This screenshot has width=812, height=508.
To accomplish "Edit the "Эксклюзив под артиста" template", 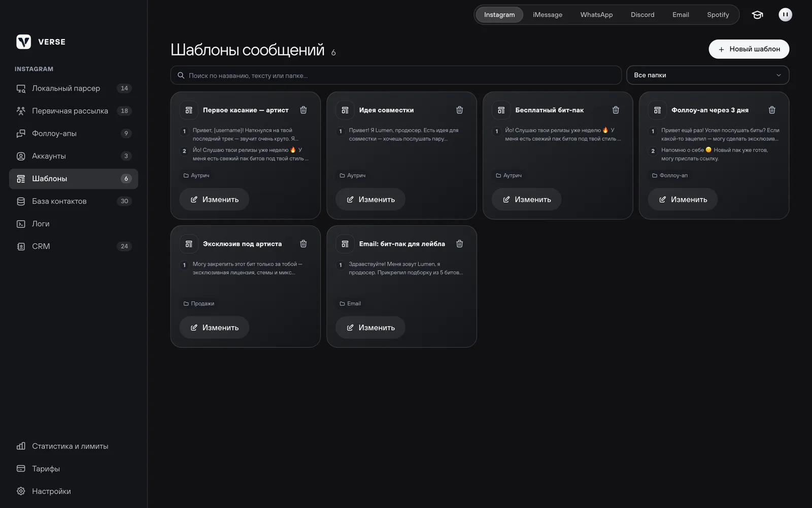I will click(x=214, y=328).
